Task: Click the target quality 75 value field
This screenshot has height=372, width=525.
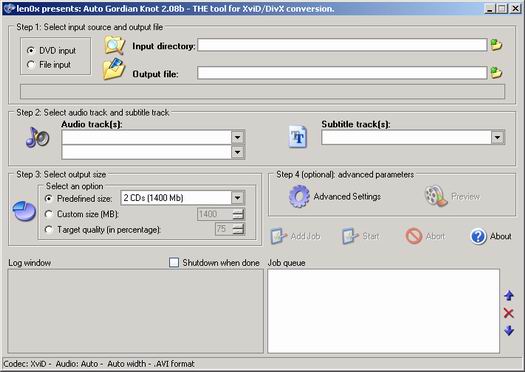Action: coord(224,229)
